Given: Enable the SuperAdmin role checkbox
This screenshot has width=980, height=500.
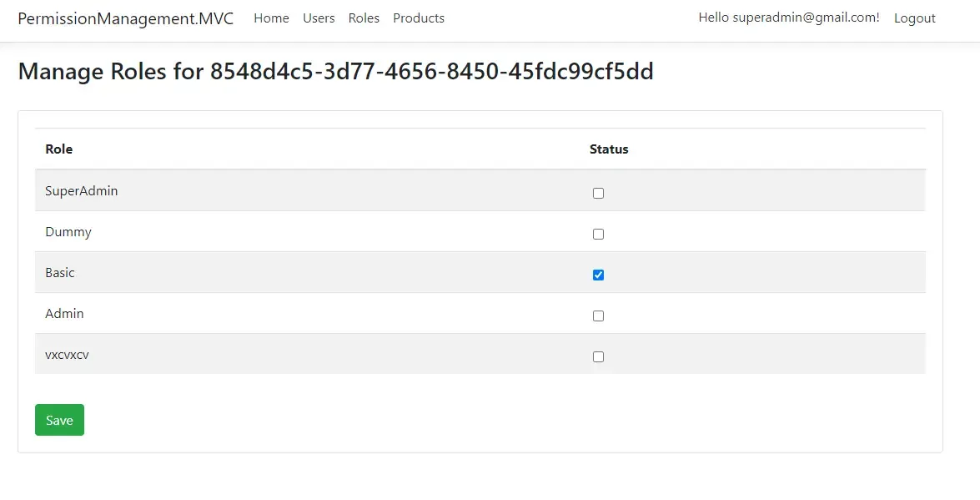Looking at the screenshot, I should (598, 193).
